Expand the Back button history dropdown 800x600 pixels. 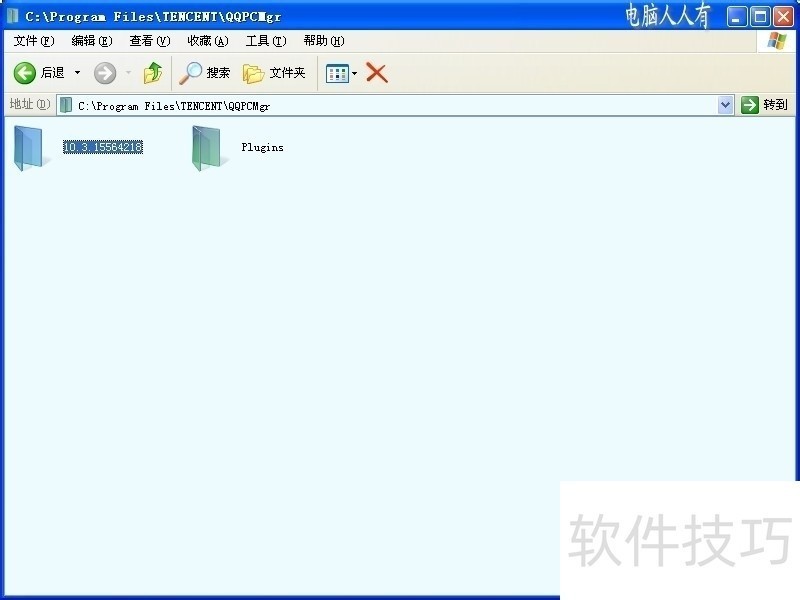[x=76, y=72]
